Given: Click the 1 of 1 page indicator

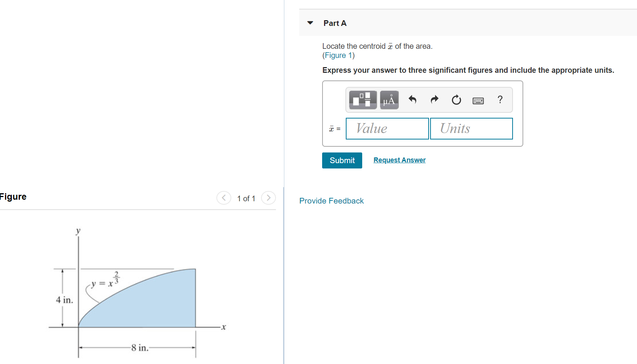Looking at the screenshot, I should click(246, 198).
